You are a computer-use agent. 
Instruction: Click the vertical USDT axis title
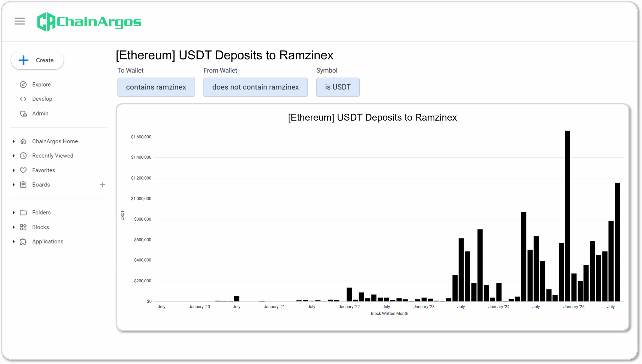(x=122, y=215)
